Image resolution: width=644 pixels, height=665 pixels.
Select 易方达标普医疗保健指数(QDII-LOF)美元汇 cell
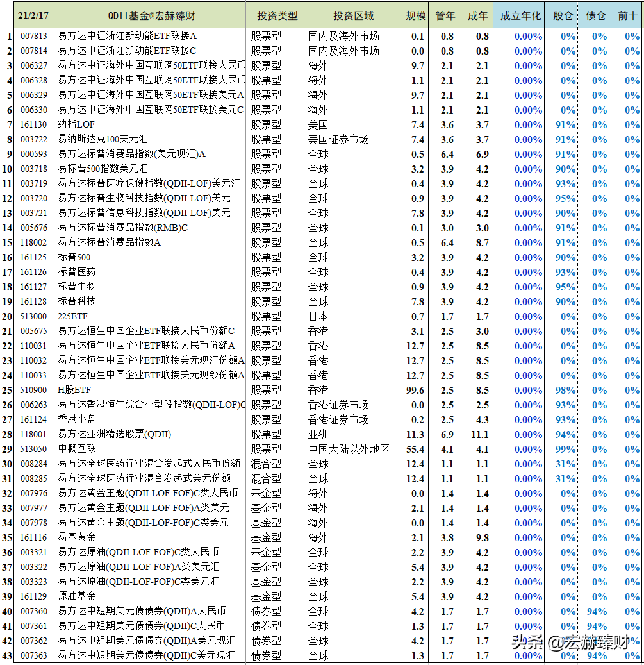(149, 183)
